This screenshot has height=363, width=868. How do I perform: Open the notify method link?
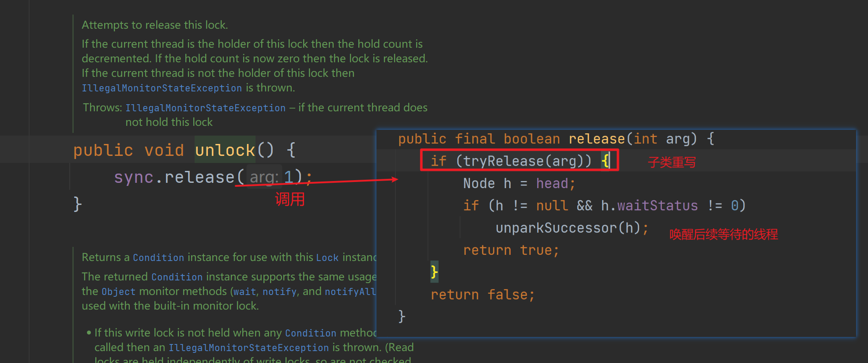pos(279,291)
